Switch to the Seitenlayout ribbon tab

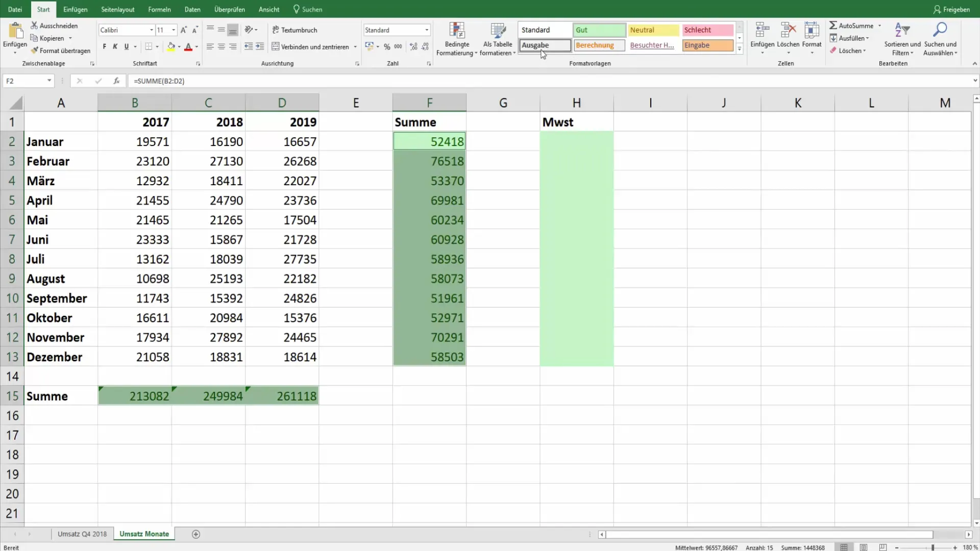pyautogui.click(x=118, y=9)
